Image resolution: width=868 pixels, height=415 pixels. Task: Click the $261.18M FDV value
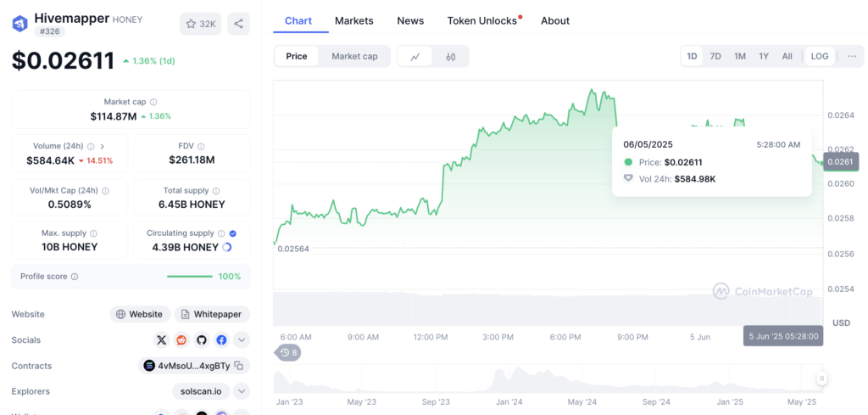coord(192,160)
